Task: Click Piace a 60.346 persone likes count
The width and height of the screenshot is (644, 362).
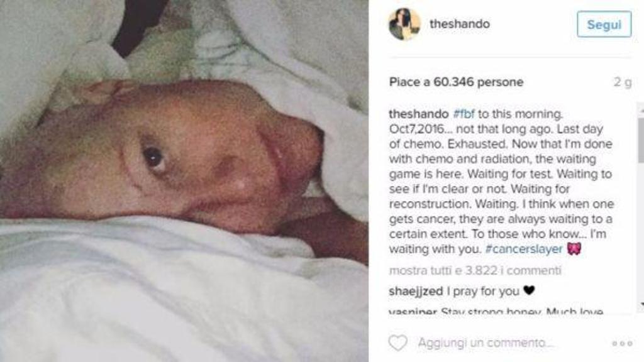Action: coord(456,82)
